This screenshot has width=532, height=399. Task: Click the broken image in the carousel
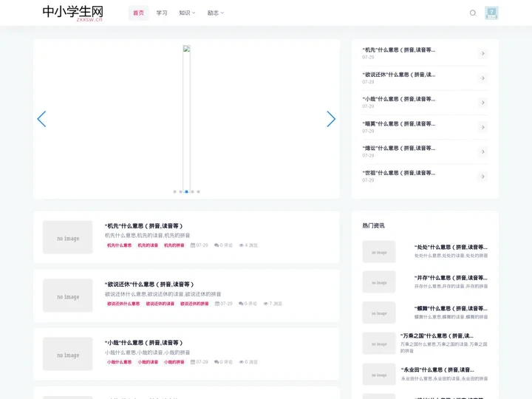pos(186,119)
